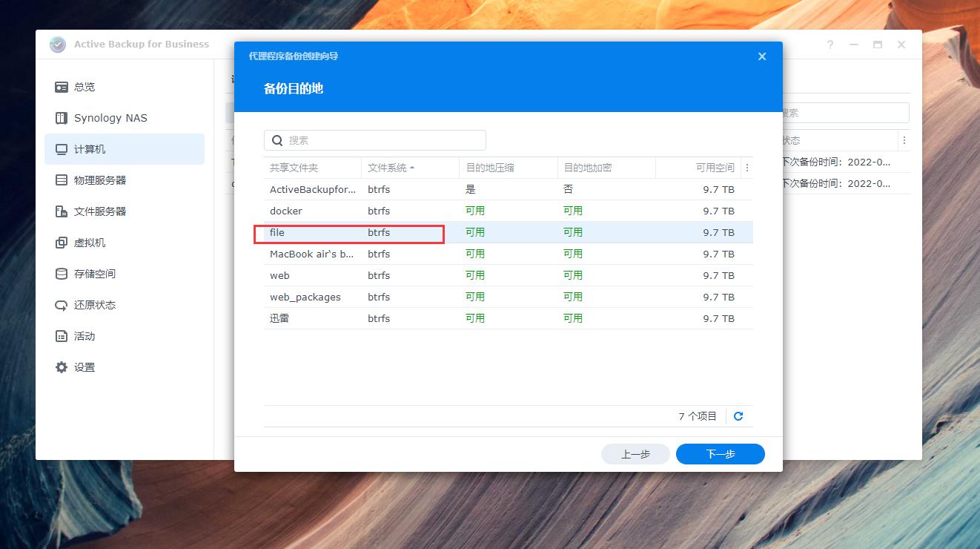Image resolution: width=980 pixels, height=549 pixels.
Task: Click 否 encryption value for ActiveBackup row
Action: click(568, 189)
